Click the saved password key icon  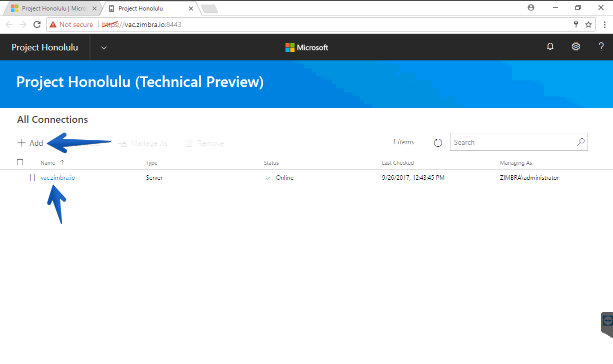click(576, 24)
